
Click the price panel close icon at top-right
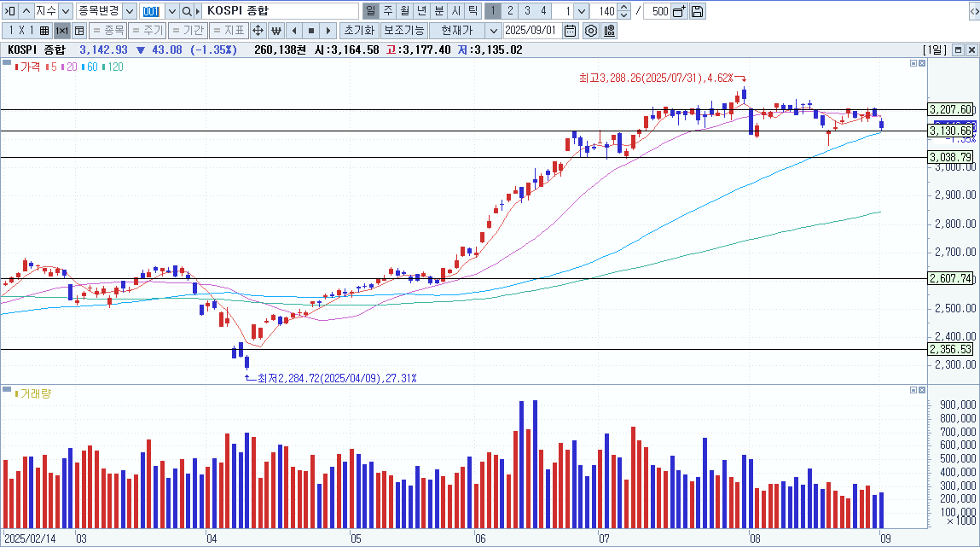coord(922,63)
